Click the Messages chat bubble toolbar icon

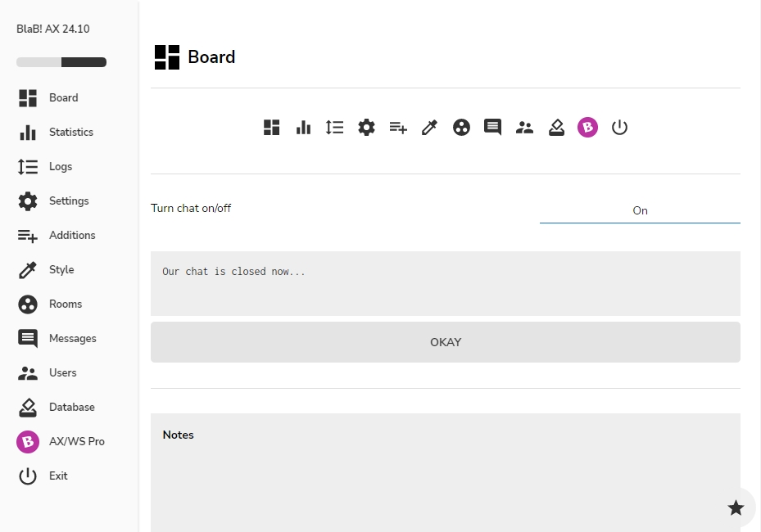[492, 128]
